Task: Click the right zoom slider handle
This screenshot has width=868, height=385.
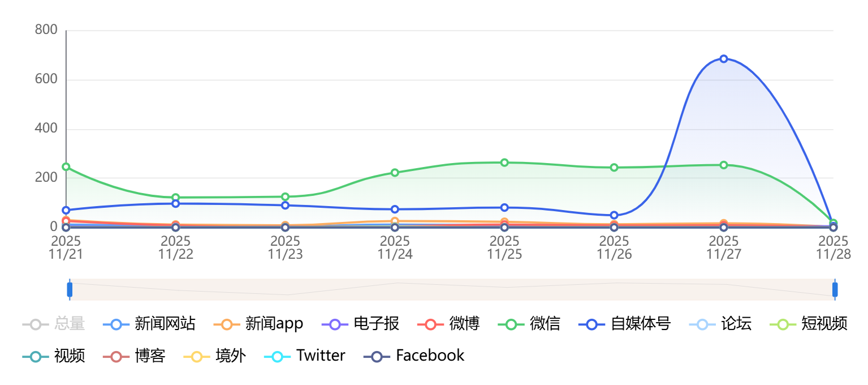Action: 835,289
